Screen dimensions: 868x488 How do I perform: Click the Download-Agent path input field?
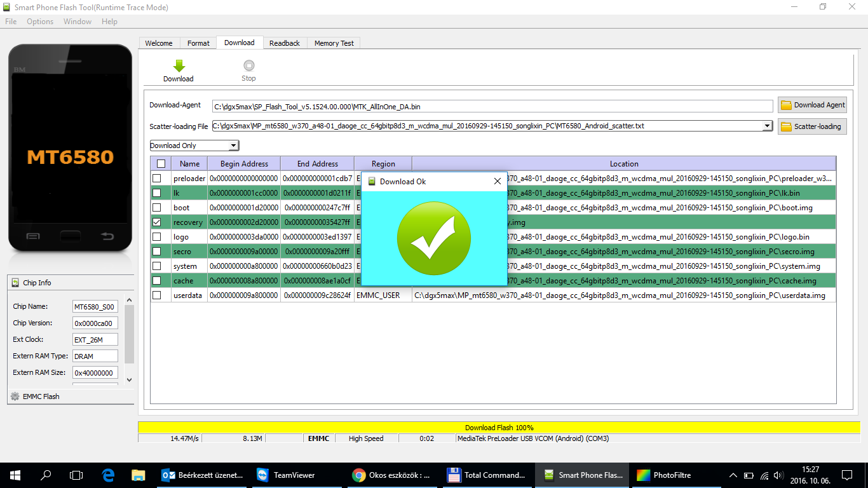tap(492, 106)
